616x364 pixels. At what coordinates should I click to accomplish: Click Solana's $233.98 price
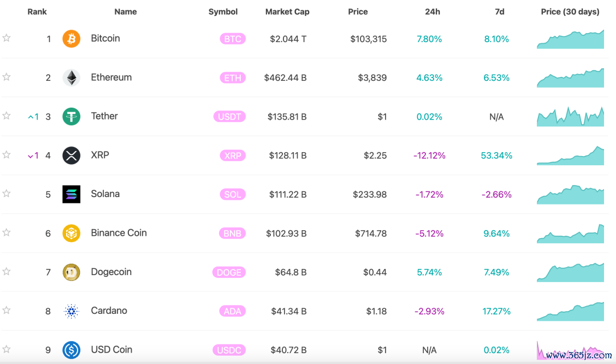coord(370,194)
